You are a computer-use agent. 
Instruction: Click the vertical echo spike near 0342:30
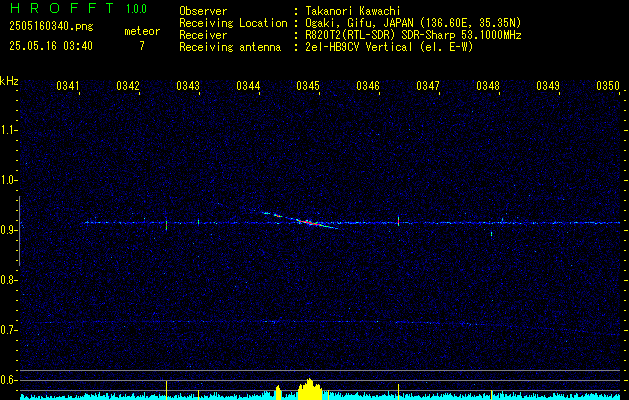pos(166,225)
